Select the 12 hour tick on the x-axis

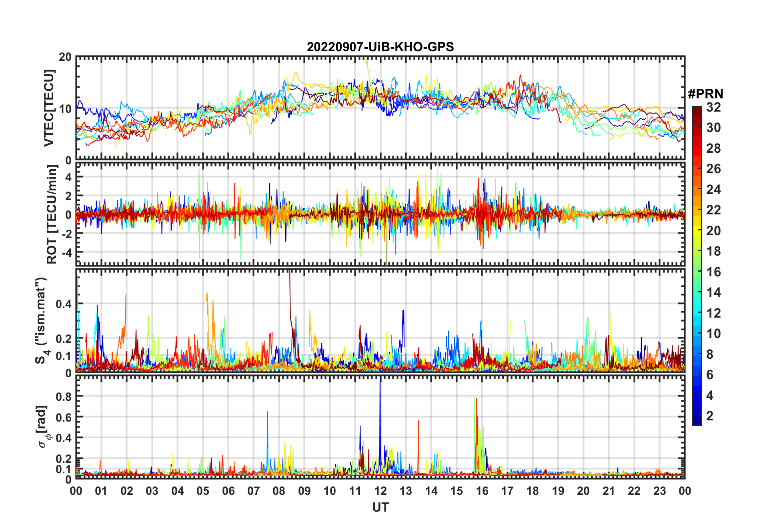click(380, 491)
